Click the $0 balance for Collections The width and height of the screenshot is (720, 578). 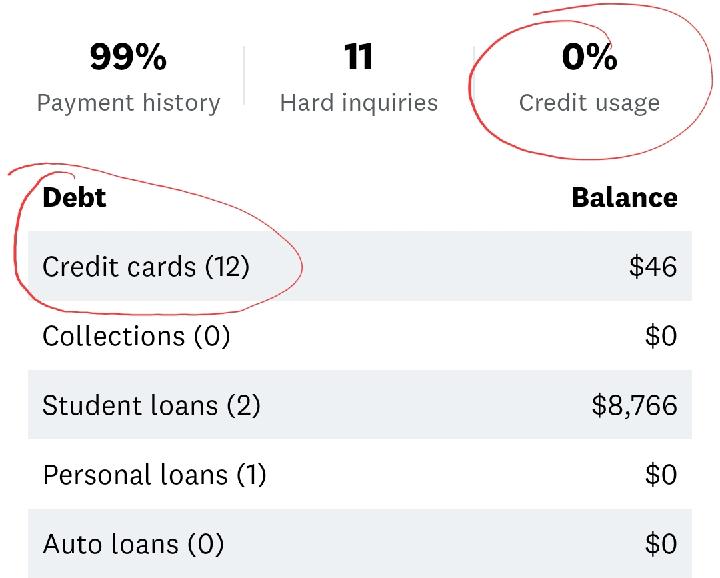click(x=661, y=336)
